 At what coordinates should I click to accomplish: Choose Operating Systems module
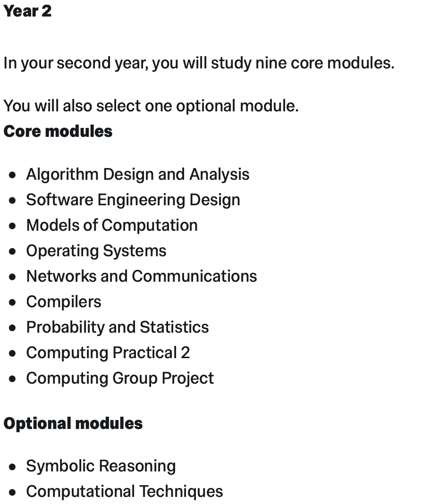coord(96,251)
